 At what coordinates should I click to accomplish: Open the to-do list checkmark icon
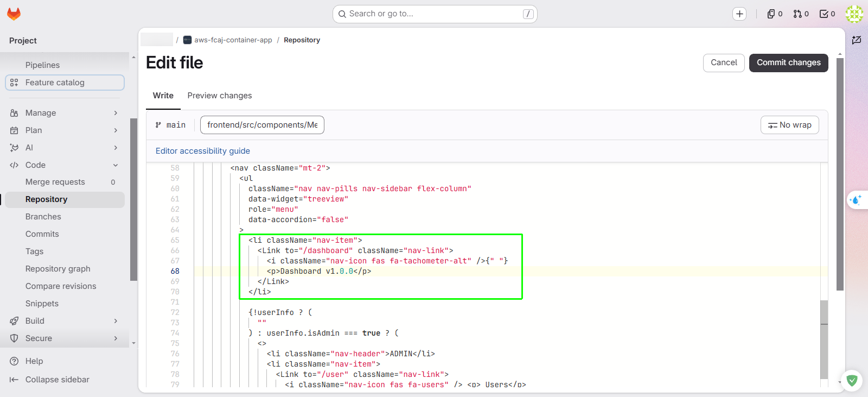827,14
